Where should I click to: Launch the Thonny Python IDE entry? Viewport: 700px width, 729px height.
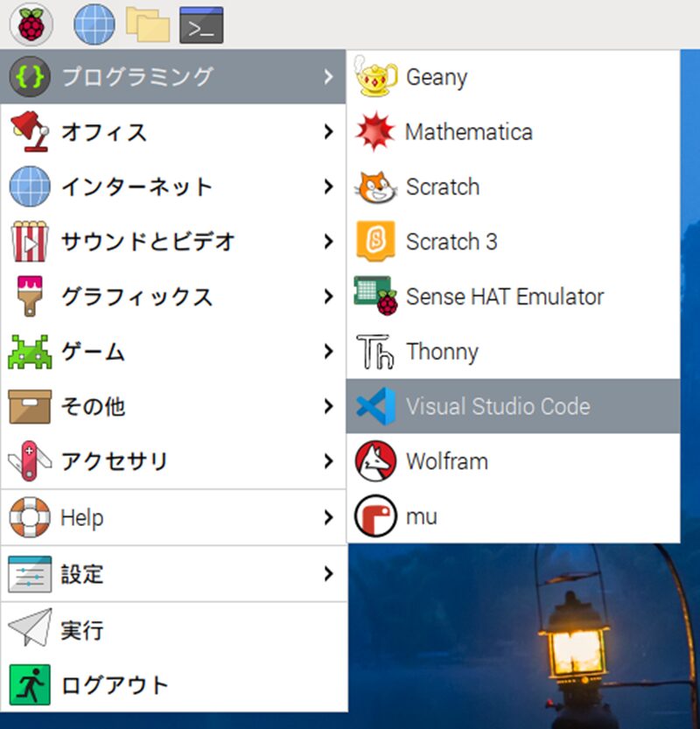point(513,352)
